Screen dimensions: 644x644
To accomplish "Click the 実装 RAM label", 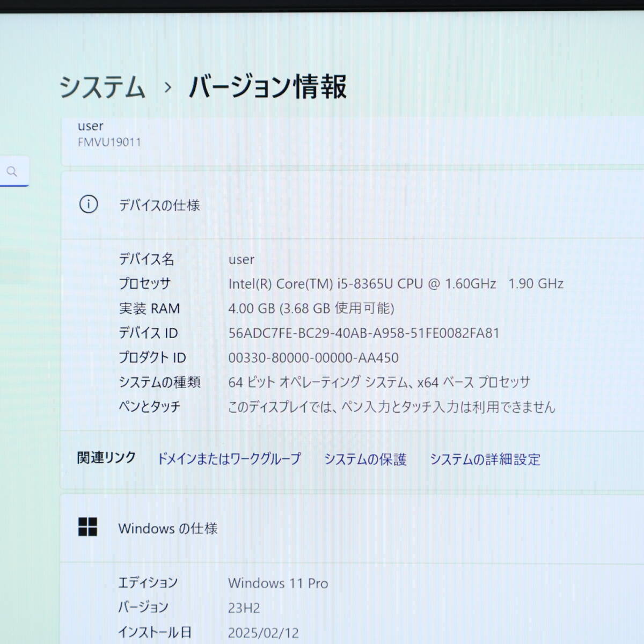I will pyautogui.click(x=150, y=309).
